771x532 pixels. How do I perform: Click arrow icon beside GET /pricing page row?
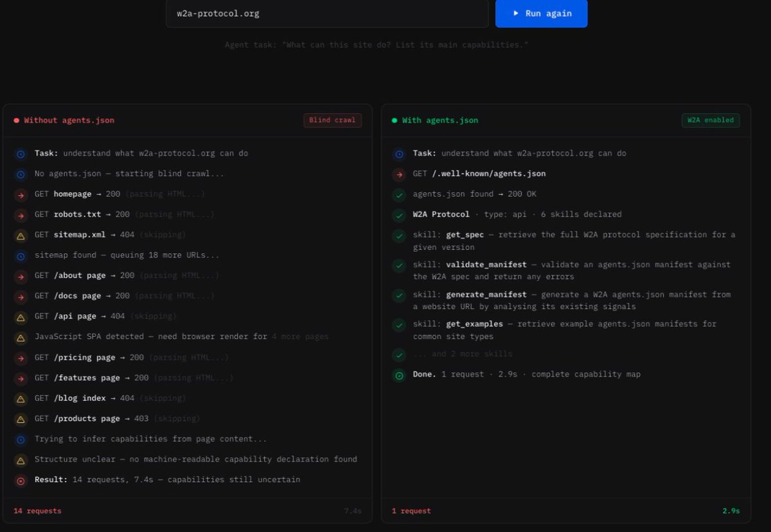(21, 358)
